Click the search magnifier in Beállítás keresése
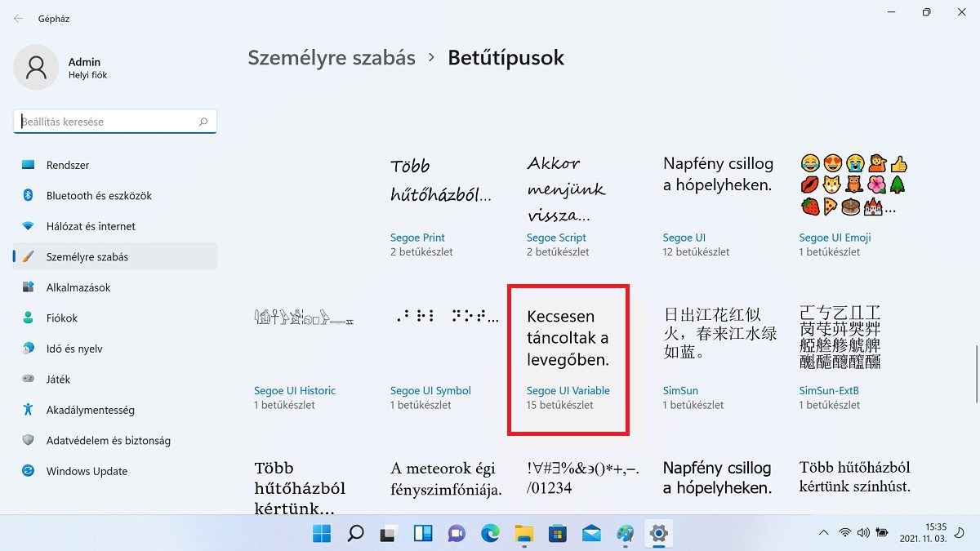The image size is (980, 551). [203, 122]
